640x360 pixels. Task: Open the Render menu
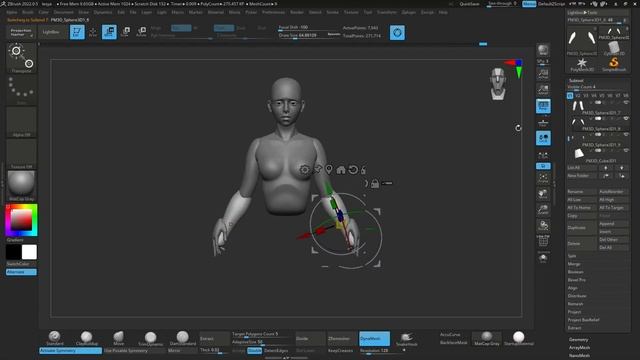pos(297,12)
